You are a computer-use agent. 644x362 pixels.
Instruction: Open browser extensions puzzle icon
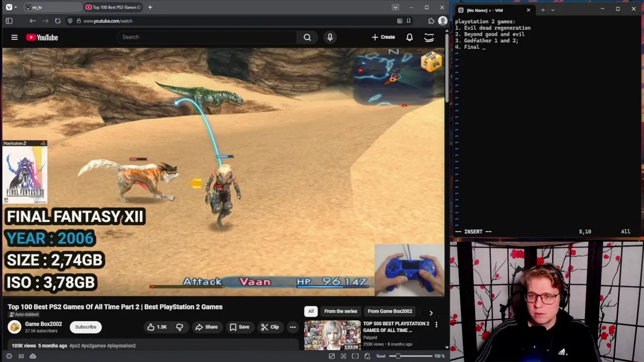[x=431, y=21]
